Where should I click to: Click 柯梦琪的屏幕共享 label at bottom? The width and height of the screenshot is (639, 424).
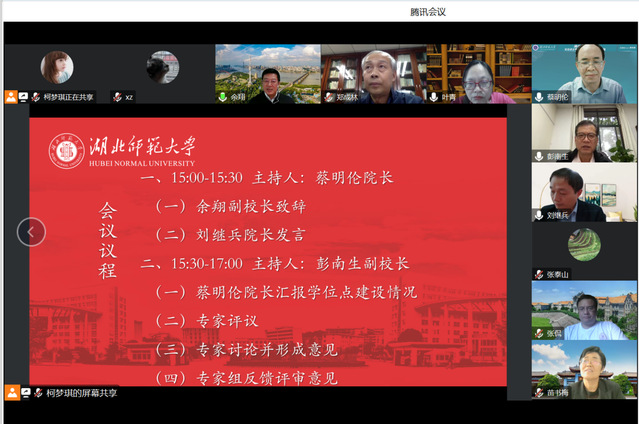pyautogui.click(x=80, y=393)
